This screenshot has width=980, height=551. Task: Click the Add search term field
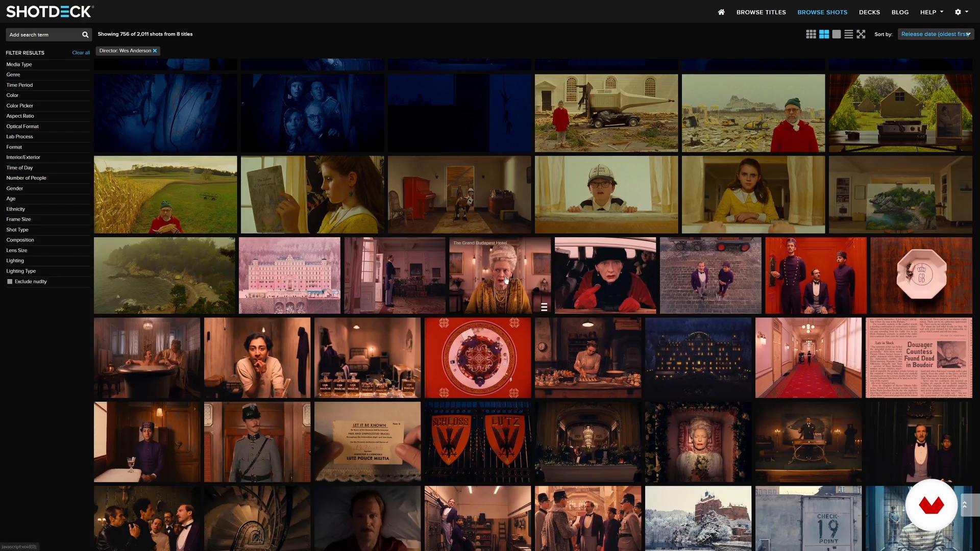click(x=43, y=35)
